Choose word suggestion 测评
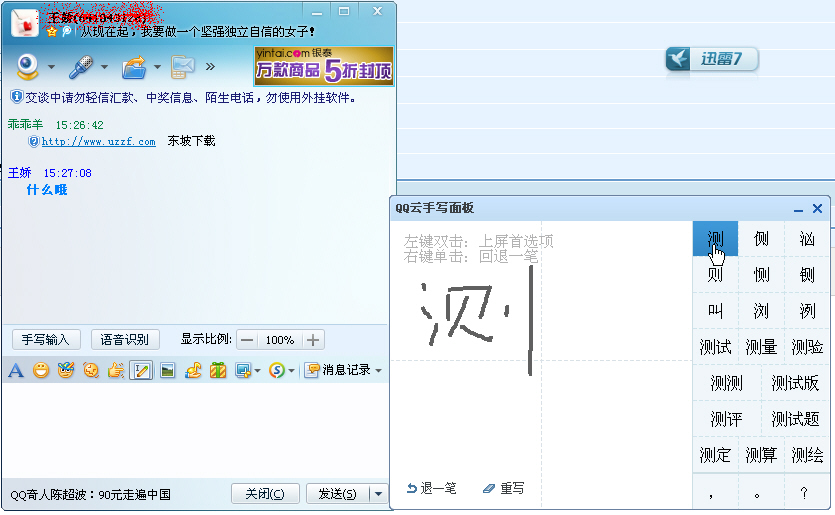 (726, 419)
